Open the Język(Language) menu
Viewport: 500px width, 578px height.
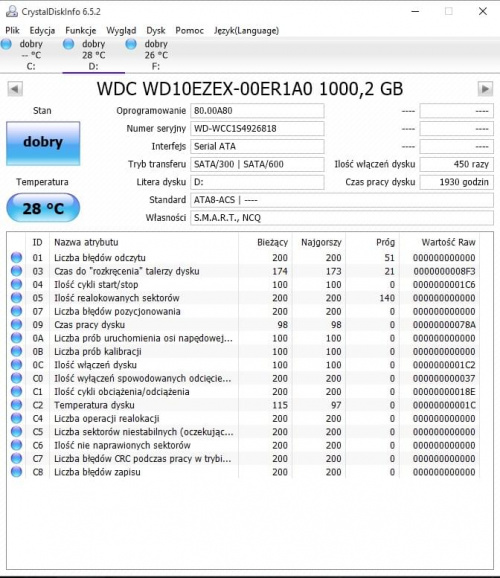click(246, 31)
